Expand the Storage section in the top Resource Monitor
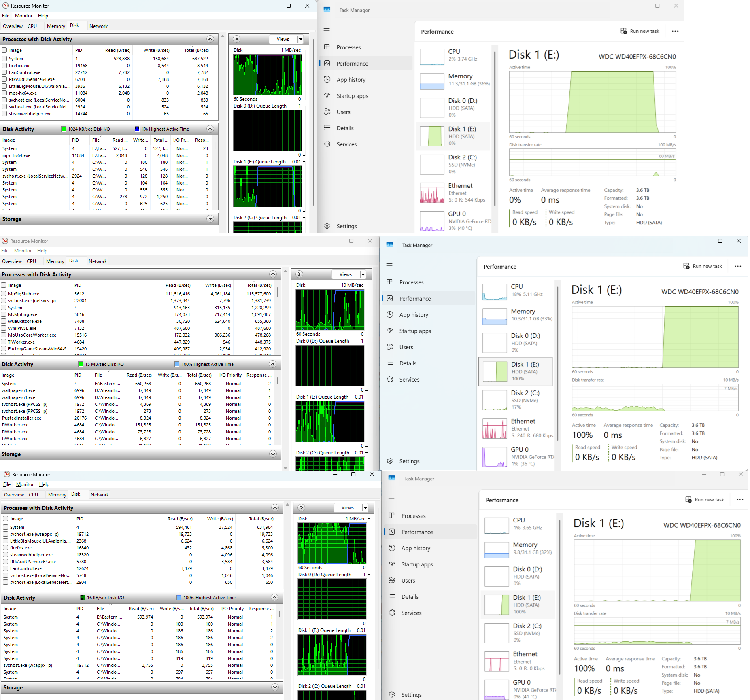This screenshot has height=700, width=750. tap(210, 219)
